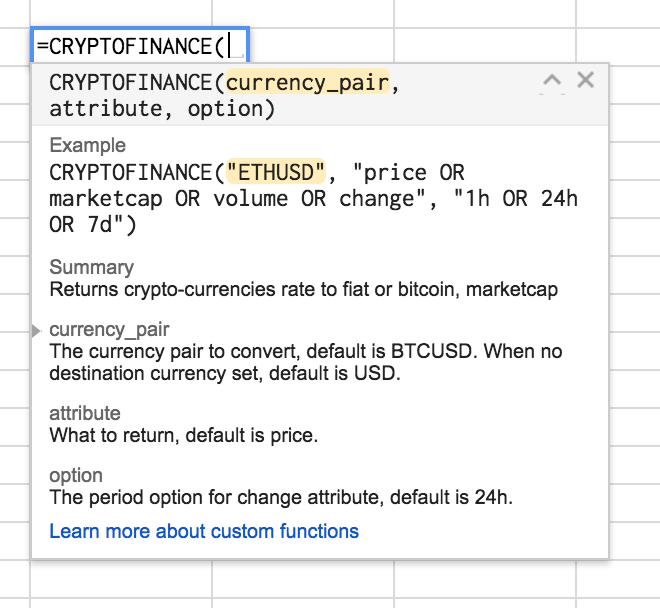The height and width of the screenshot is (608, 660).
Task: Click the Summary section heading
Action: [91, 267]
